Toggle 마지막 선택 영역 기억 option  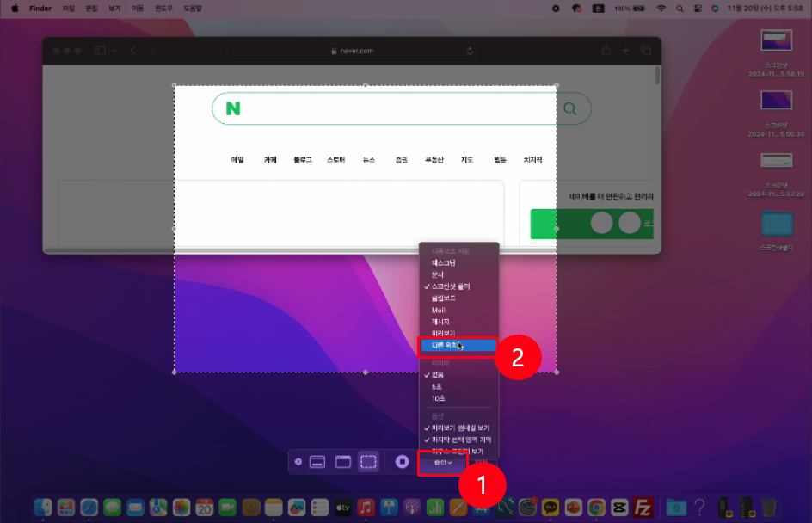pos(458,440)
